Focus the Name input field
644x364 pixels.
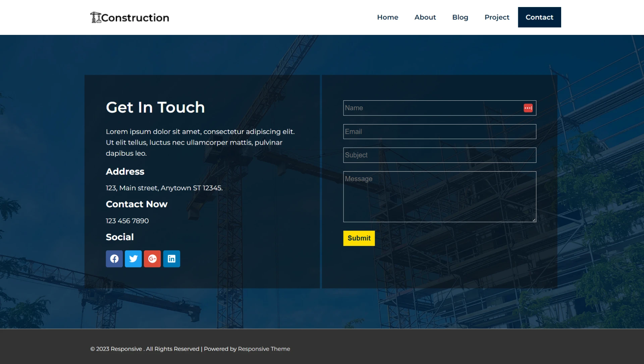click(x=439, y=108)
